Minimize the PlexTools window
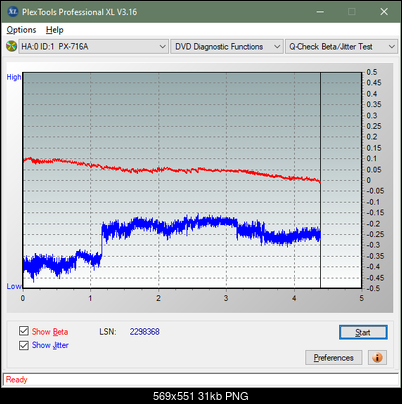This screenshot has width=402, height=404. click(320, 12)
